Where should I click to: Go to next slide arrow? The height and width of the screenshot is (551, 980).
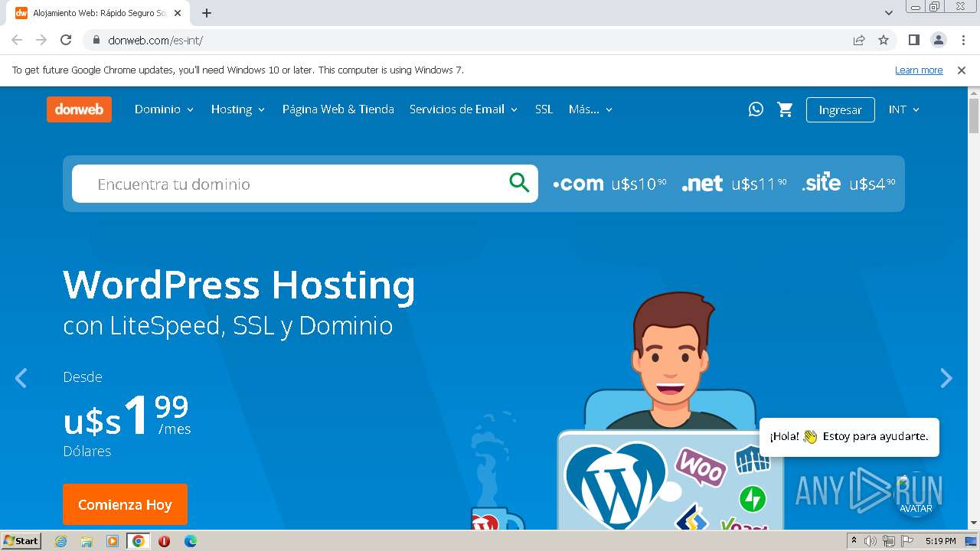(946, 378)
